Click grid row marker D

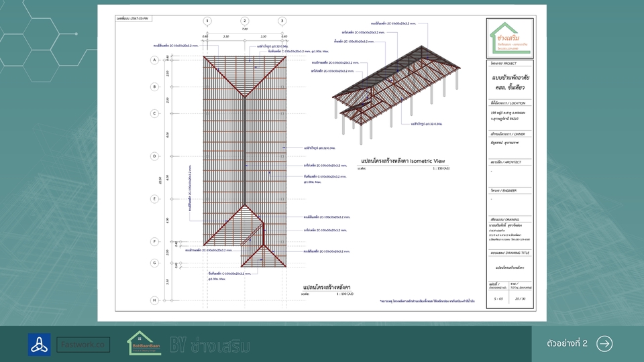coord(154,156)
